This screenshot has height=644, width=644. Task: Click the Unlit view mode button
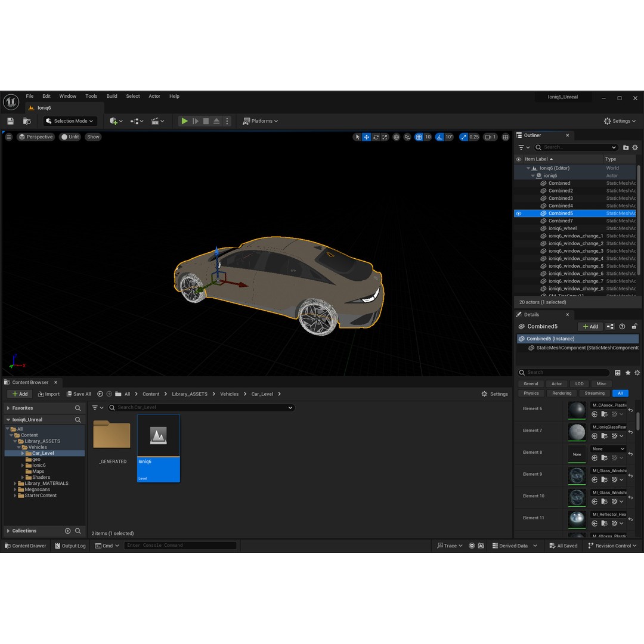(70, 137)
